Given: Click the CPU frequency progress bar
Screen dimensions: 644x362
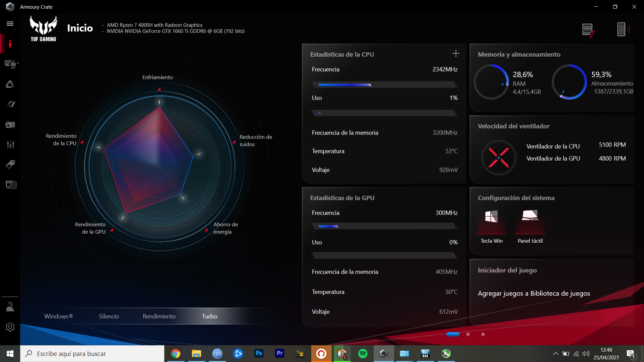Looking at the screenshot, I should (384, 85).
